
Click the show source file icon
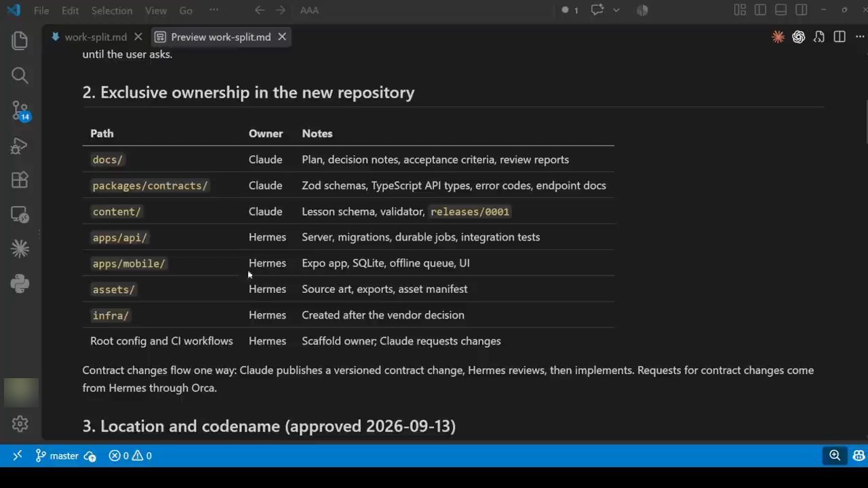[819, 37]
